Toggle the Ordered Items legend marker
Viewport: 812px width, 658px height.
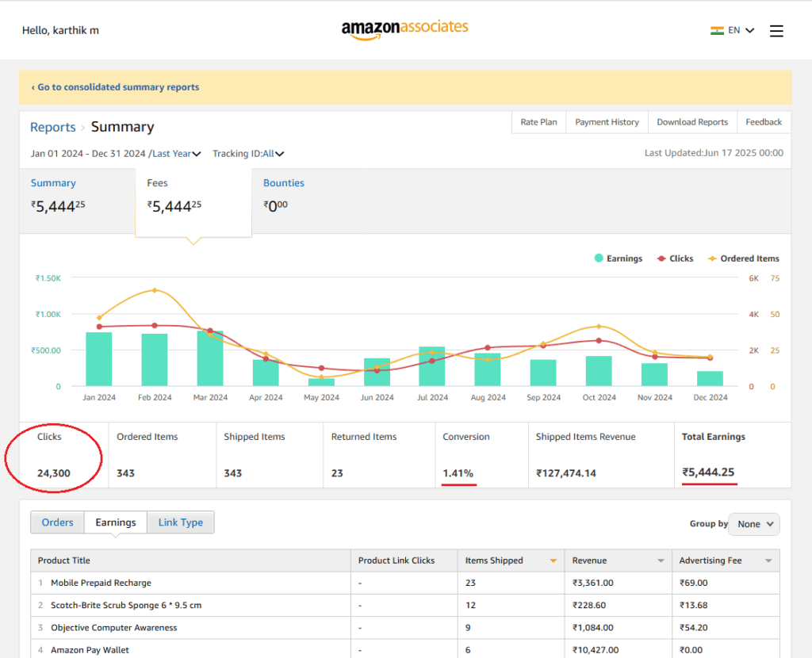point(712,258)
